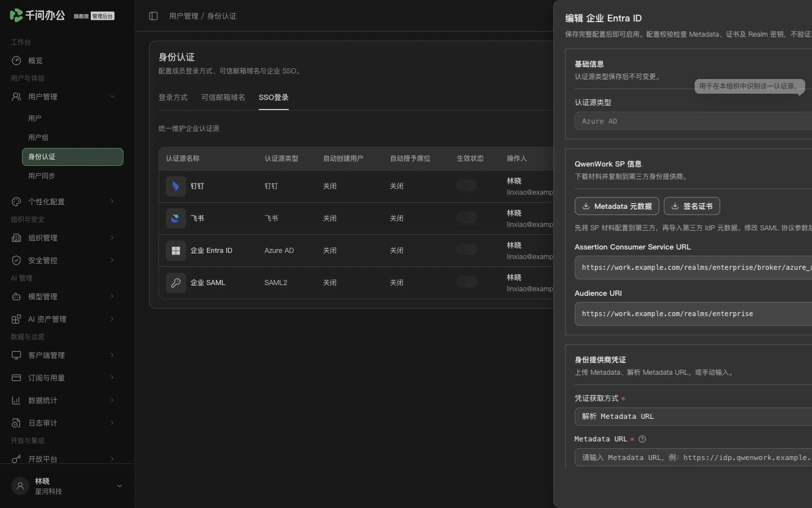812x508 pixels.
Task: Click the 开放平台 key icon
Action: tap(16, 459)
